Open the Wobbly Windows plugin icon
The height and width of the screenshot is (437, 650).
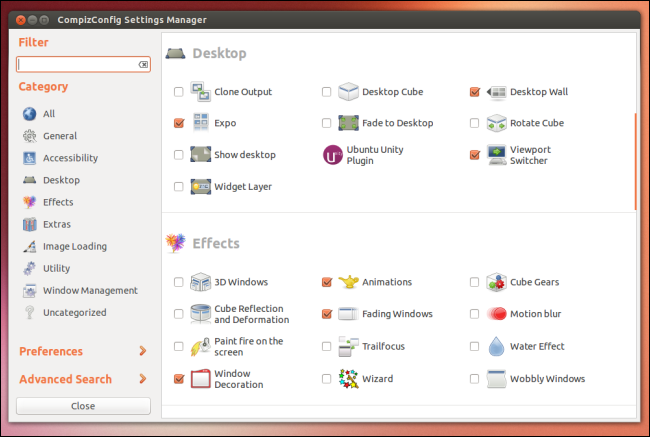click(497, 379)
